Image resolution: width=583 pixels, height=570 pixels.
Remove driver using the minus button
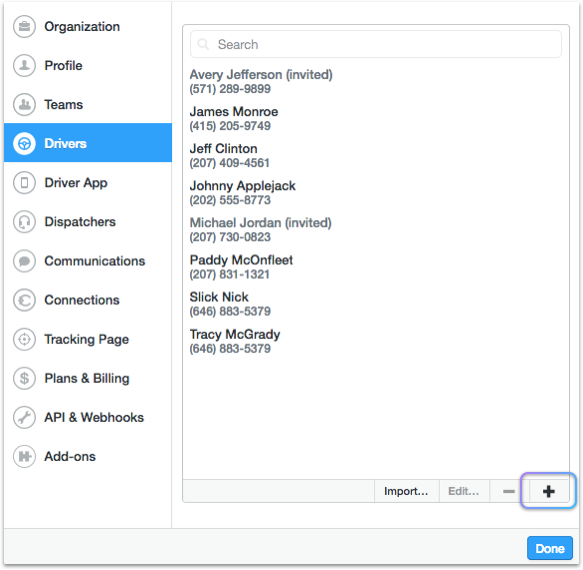pyautogui.click(x=509, y=491)
